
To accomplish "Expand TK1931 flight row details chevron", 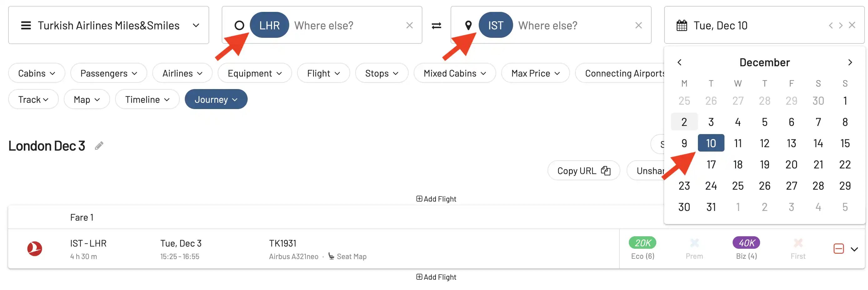I will (854, 249).
